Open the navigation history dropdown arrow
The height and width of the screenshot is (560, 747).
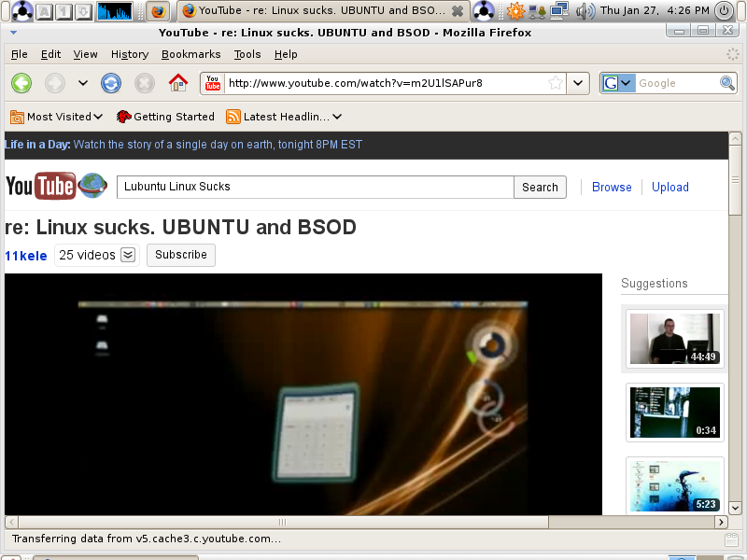coord(83,83)
